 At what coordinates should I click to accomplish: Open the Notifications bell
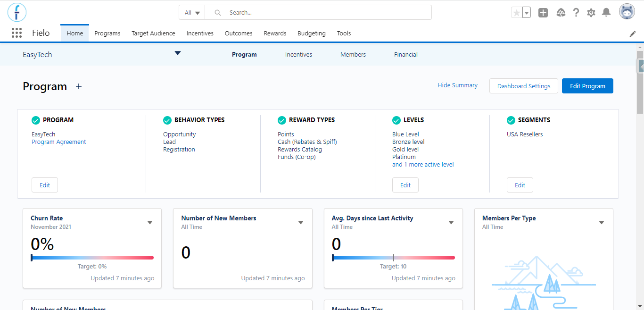pyautogui.click(x=606, y=13)
